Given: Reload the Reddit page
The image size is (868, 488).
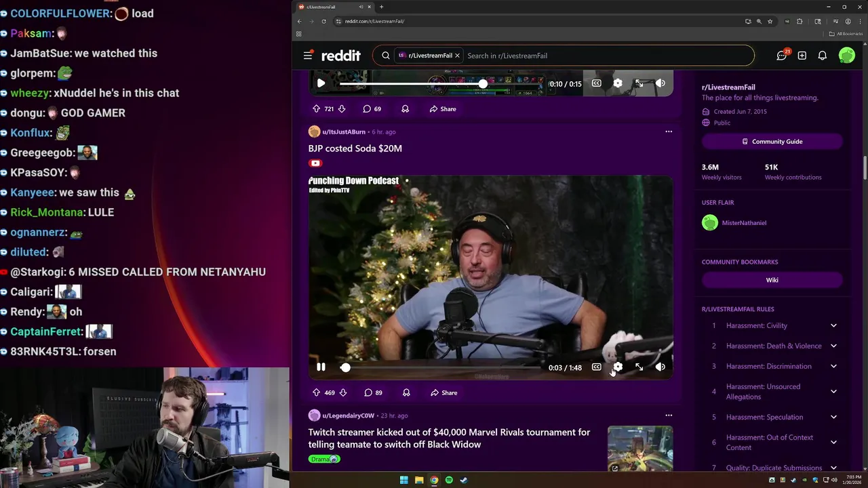Looking at the screenshot, I should tap(323, 21).
